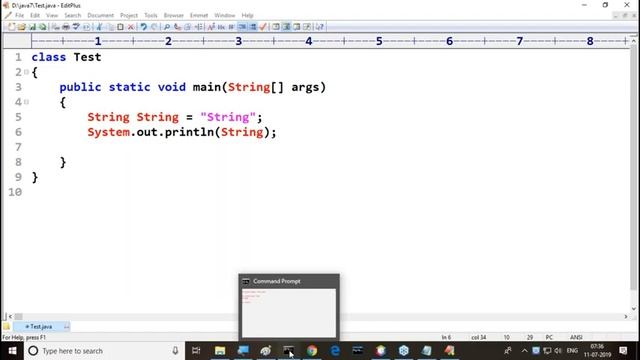Click scroll right arrow on horizontal scrollbar

pyautogui.click(x=626, y=316)
